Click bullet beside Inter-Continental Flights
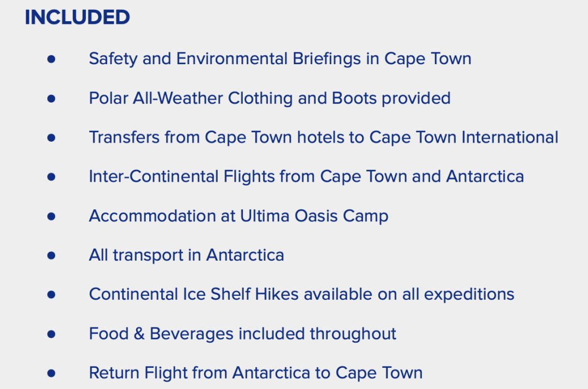 51,177
